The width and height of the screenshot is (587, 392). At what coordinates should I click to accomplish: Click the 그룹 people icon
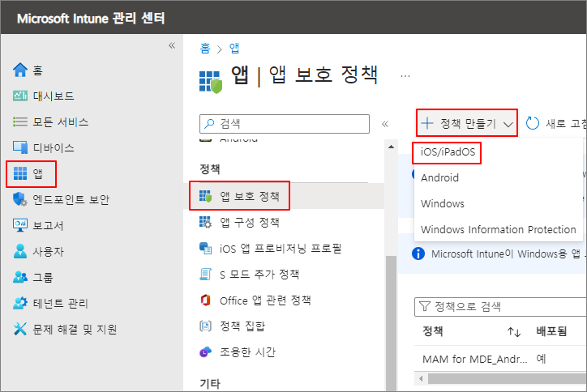pos(20,277)
